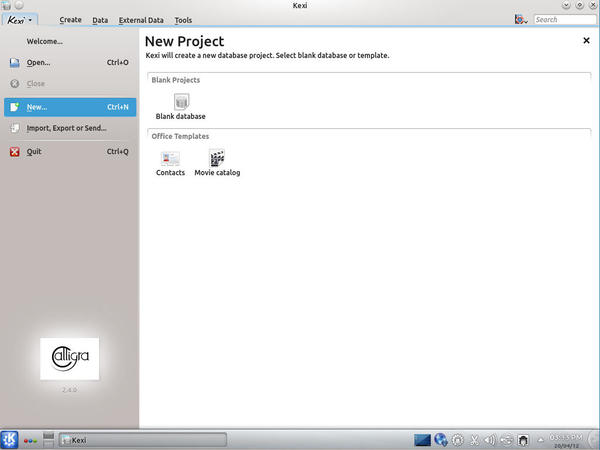Viewport: 600px width, 450px height.
Task: Open the pager widget in panel
Action: (48, 440)
